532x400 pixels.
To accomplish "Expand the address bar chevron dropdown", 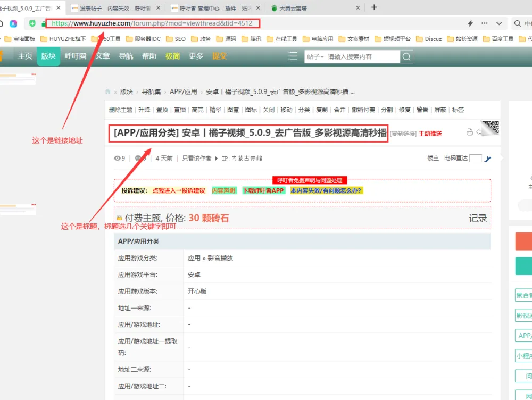I will [x=499, y=23].
